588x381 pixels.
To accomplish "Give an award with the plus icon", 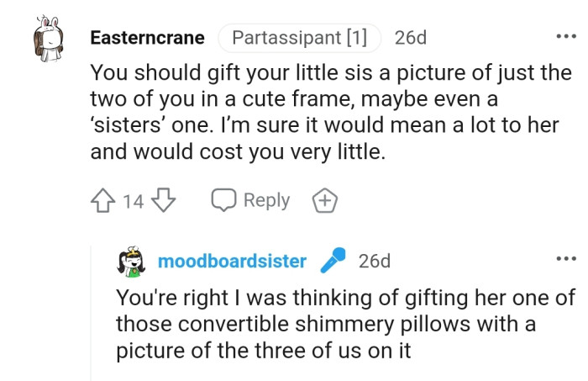I will (324, 201).
